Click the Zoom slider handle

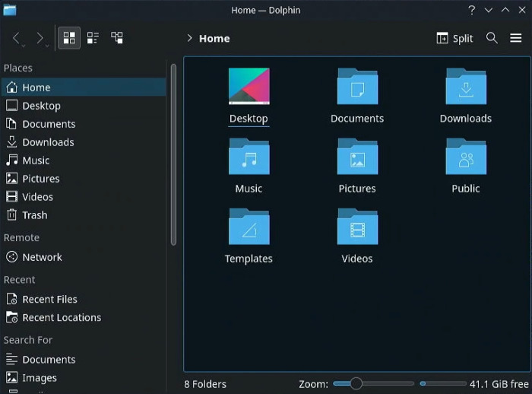point(356,384)
